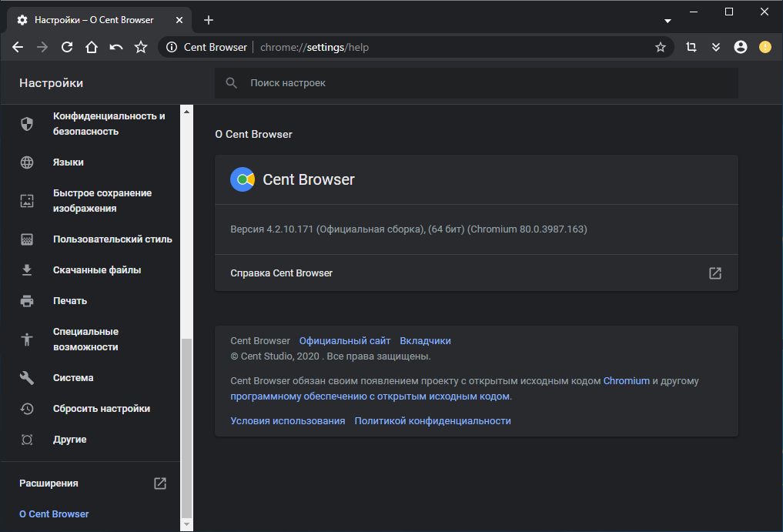Click the address bar URL chrome://settings/help

pyautogui.click(x=314, y=48)
